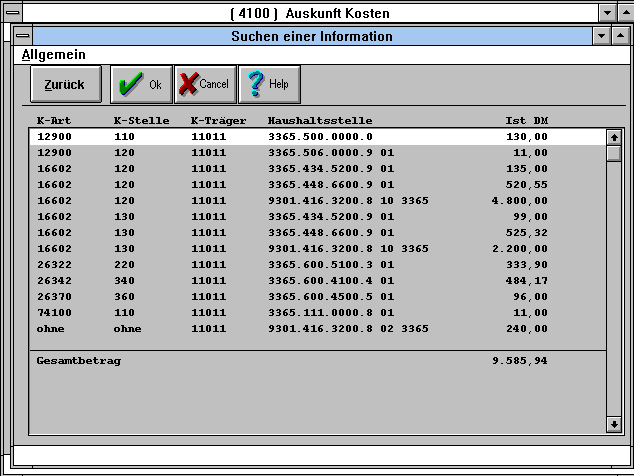Open the Allgemein menu
The image size is (634, 476).
[54, 54]
